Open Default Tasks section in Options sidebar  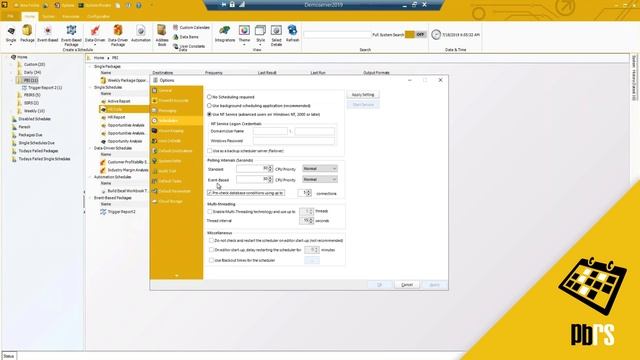(x=176, y=181)
